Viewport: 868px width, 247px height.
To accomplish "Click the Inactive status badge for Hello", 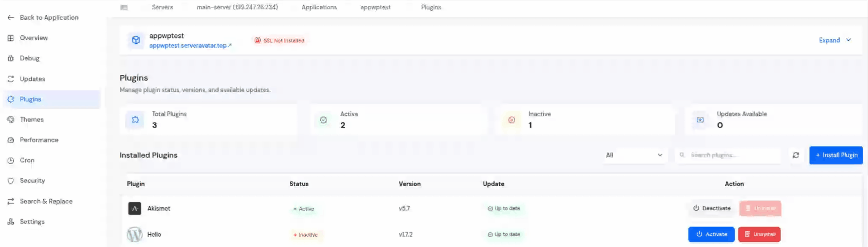I will 305,235.
